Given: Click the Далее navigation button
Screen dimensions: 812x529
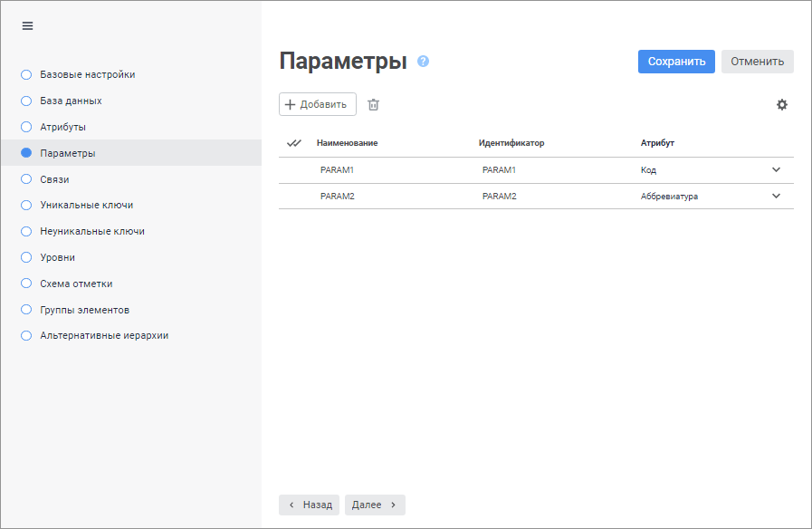Looking at the screenshot, I should click(375, 505).
